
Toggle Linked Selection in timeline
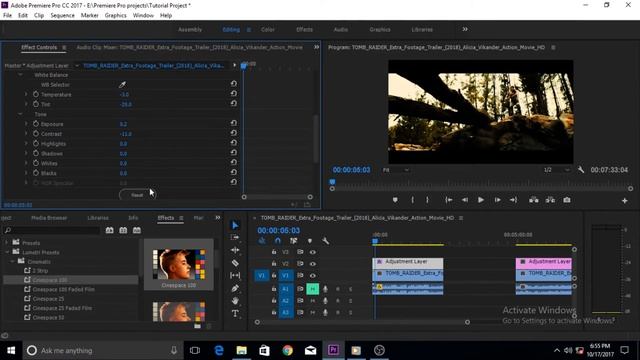pyautogui.click(x=293, y=241)
